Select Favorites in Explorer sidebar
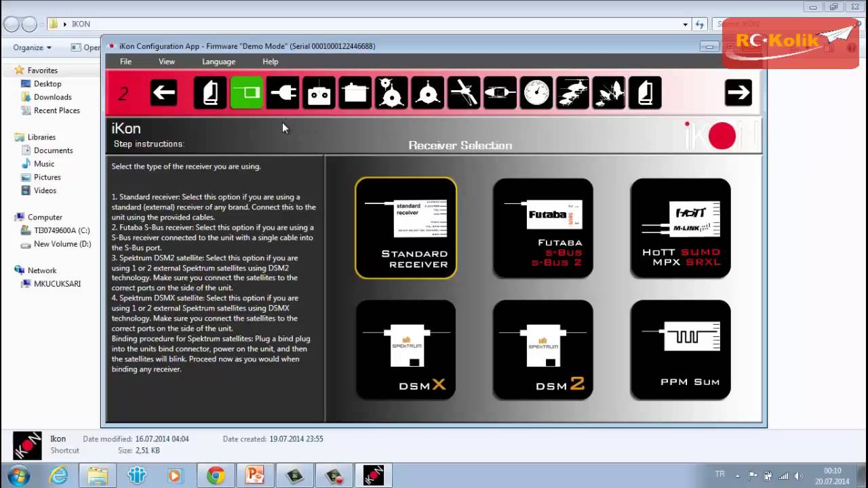 [x=42, y=70]
